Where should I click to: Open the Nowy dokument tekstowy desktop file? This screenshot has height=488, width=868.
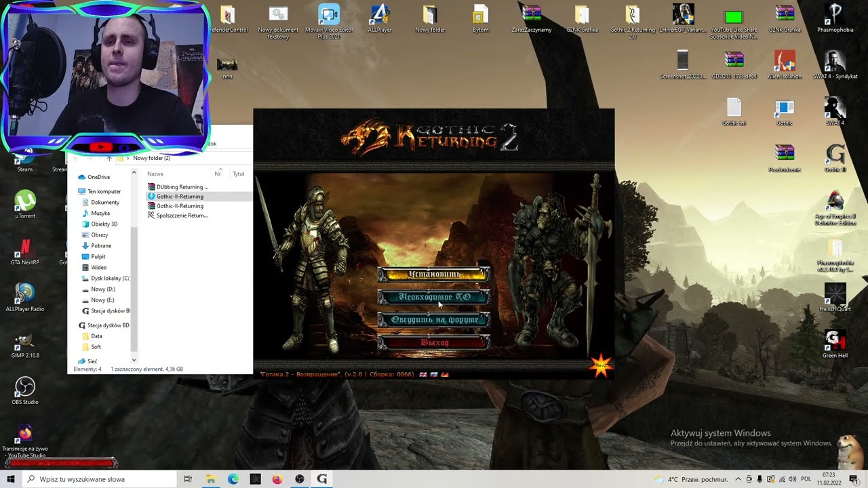278,21
